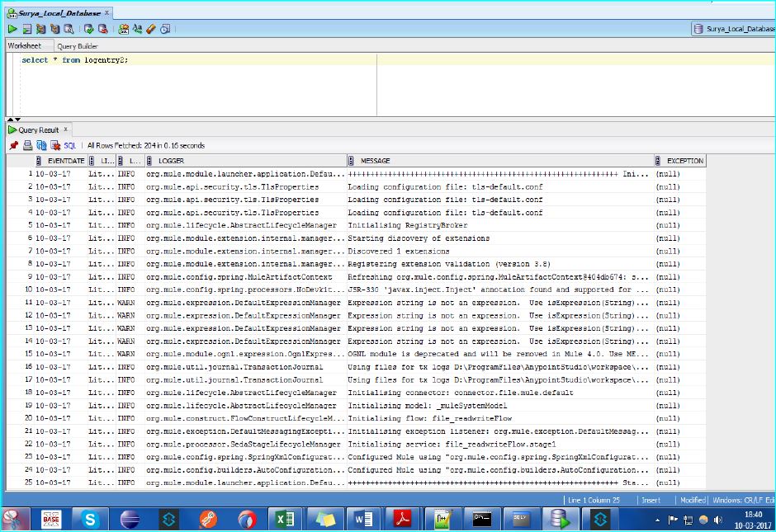Image resolution: width=776 pixels, height=532 pixels.
Task: Open SQL Tuning Advisor icon
Action: [x=69, y=29]
